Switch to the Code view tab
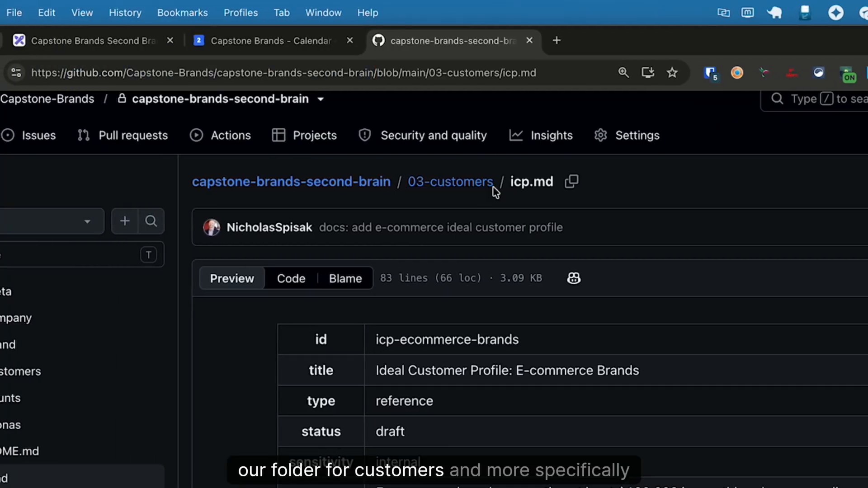Screen dimensions: 868x488 tap(291, 278)
